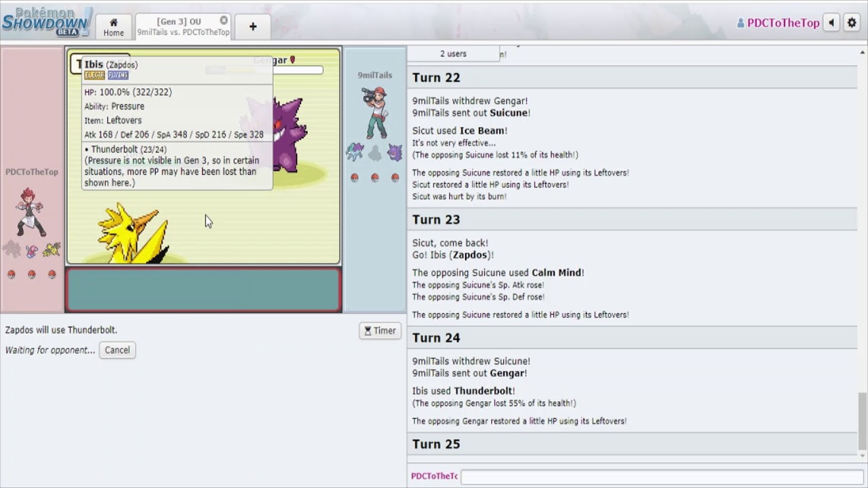Screen dimensions: 868x488
Task: Open the PDCToTheTop user menu in header
Action: [778, 23]
